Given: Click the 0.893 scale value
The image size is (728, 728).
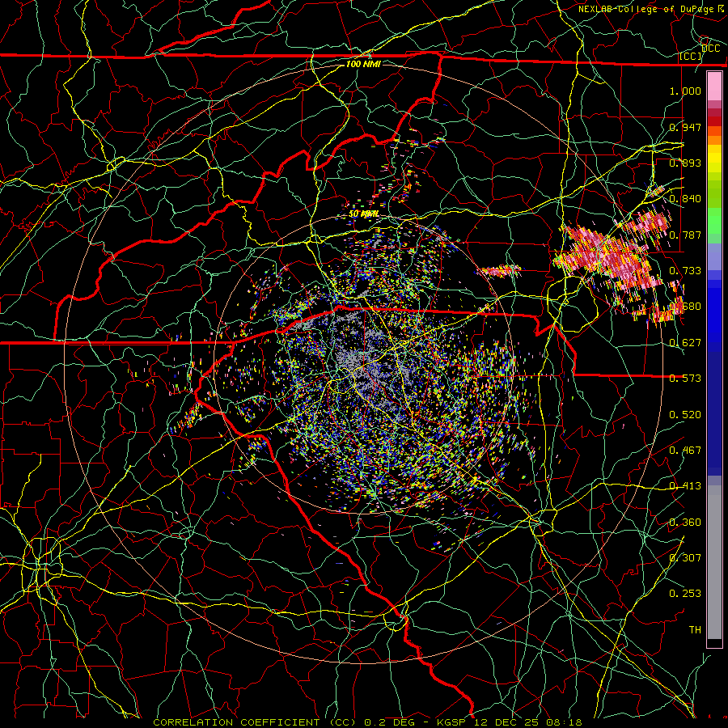Looking at the screenshot, I should [x=685, y=163].
